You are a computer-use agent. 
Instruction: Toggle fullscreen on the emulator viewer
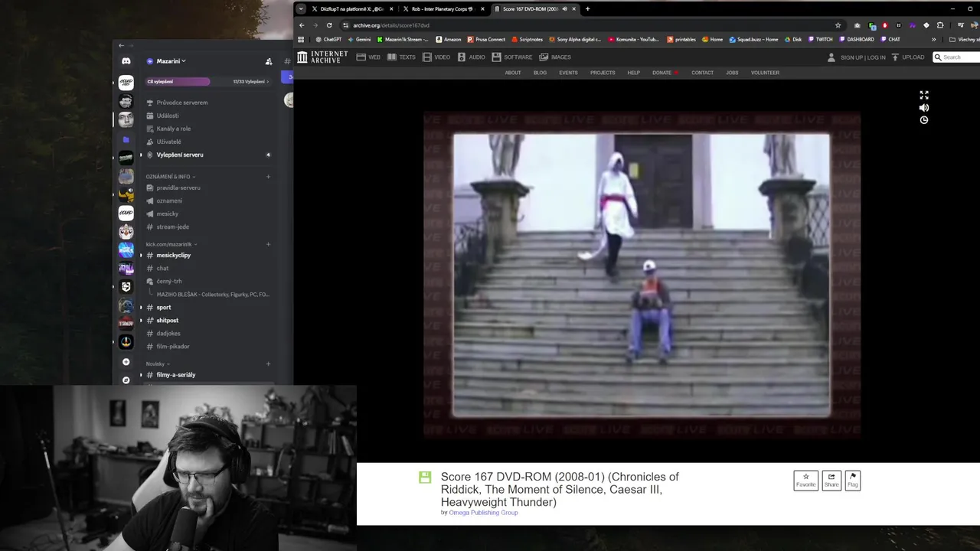[924, 95]
